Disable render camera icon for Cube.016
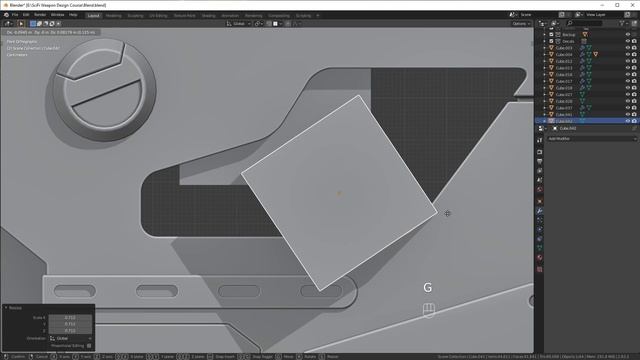The width and height of the screenshot is (640, 360). point(634,74)
